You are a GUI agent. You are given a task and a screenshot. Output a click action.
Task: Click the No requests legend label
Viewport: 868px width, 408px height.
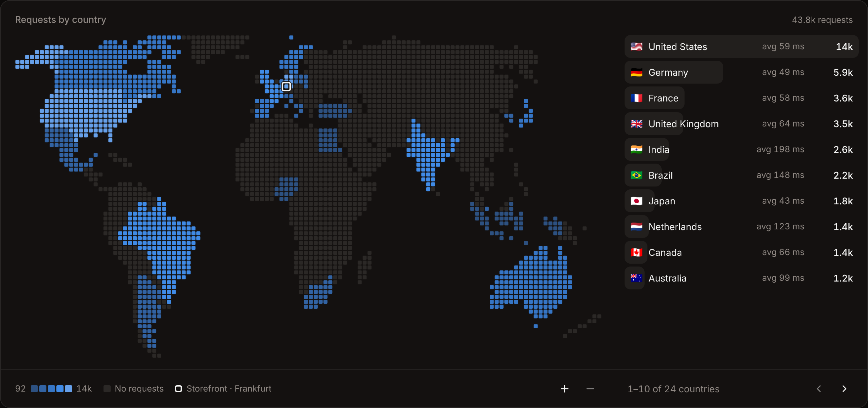139,389
